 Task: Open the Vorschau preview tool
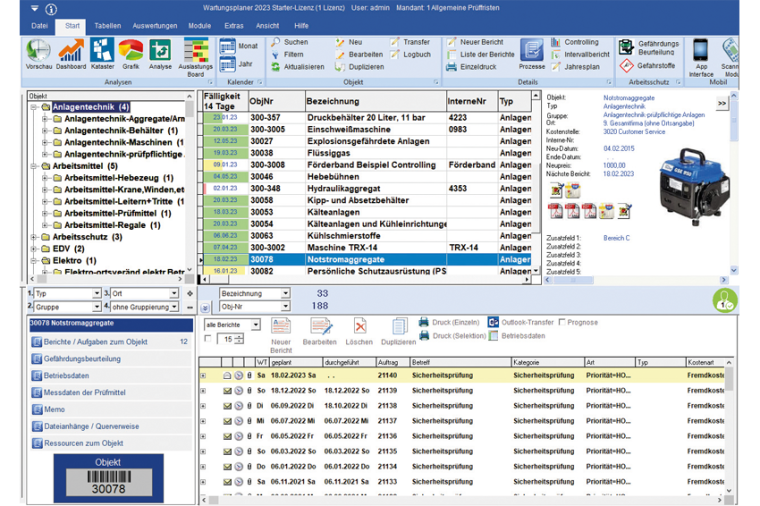pyautogui.click(x=38, y=54)
